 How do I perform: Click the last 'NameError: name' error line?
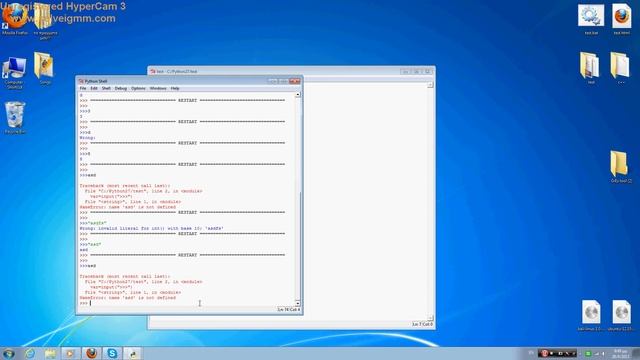point(128,298)
